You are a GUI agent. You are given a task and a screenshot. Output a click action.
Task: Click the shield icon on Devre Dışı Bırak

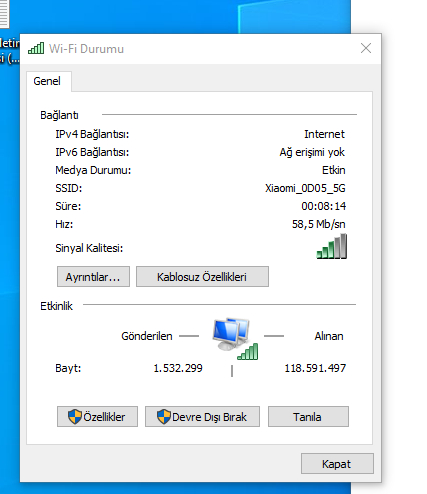tap(164, 417)
